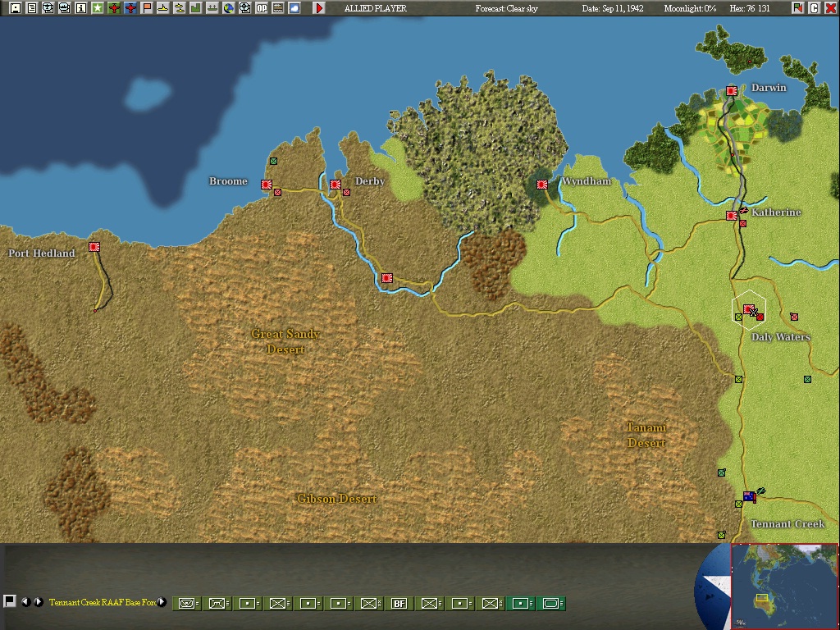Click the 'Port Hedland' map label
Image resolution: width=840 pixels, height=630 pixels.
click(x=42, y=253)
